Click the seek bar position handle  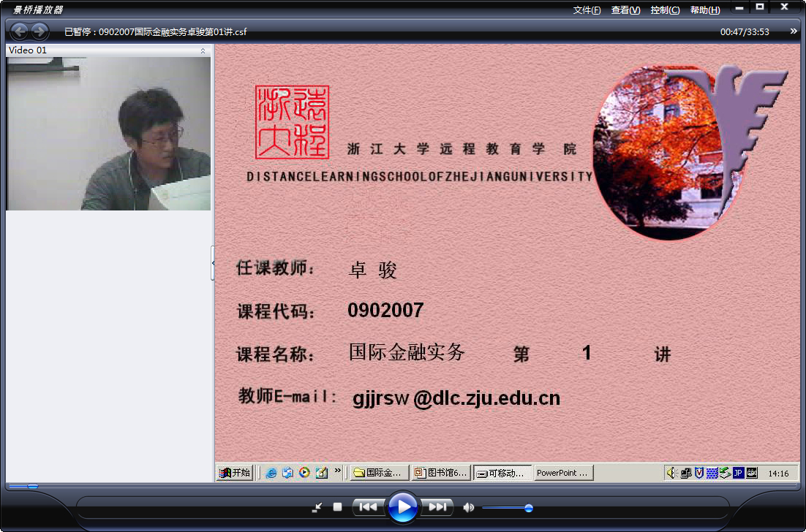pyautogui.click(x=32, y=486)
